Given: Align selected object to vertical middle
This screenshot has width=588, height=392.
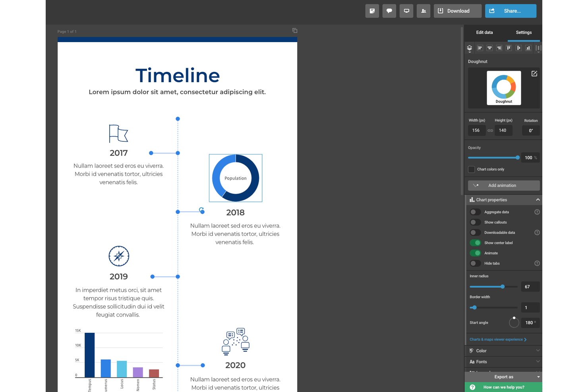Looking at the screenshot, I should (x=518, y=48).
